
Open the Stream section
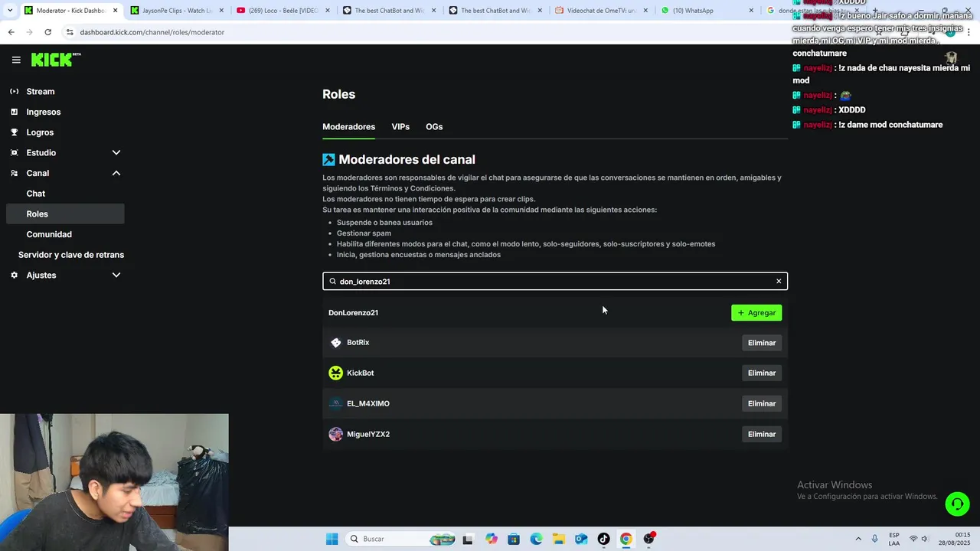[40, 91]
